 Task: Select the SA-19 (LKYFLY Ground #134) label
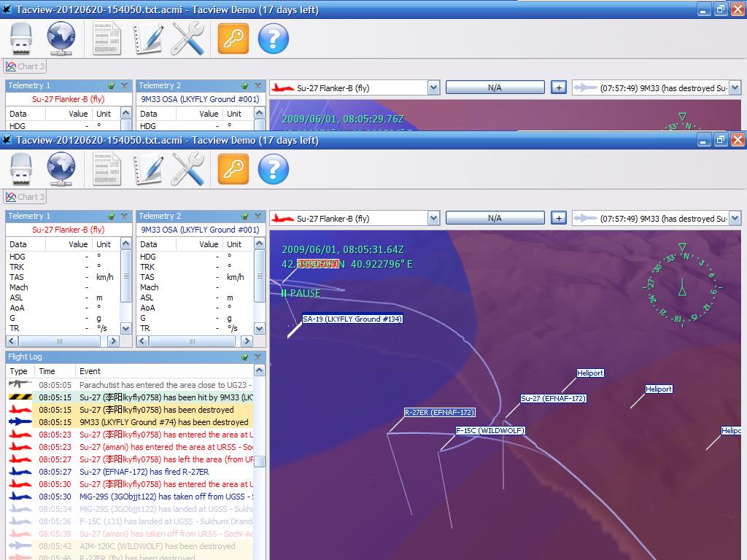point(352,319)
